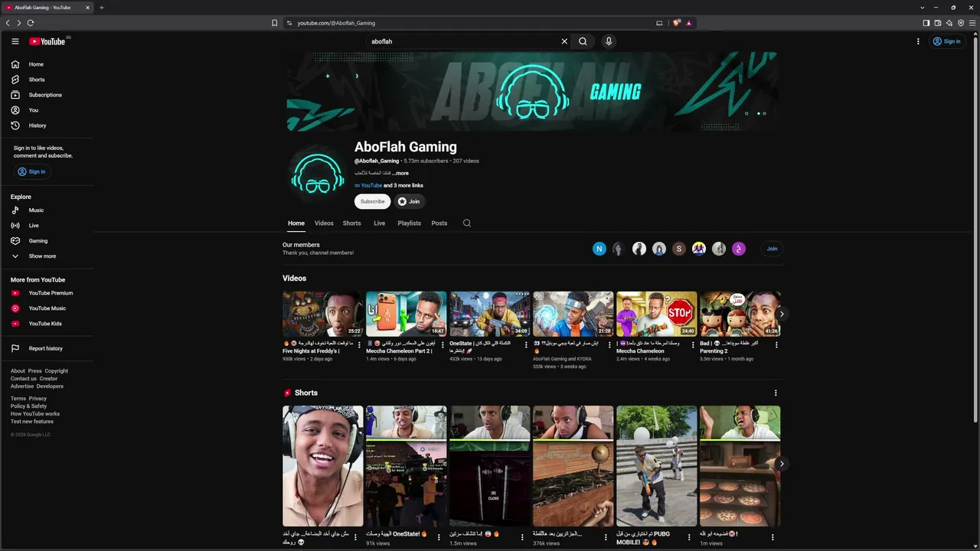Open Report history in the sidebar
Viewport: 980px width, 551px height.
47,348
